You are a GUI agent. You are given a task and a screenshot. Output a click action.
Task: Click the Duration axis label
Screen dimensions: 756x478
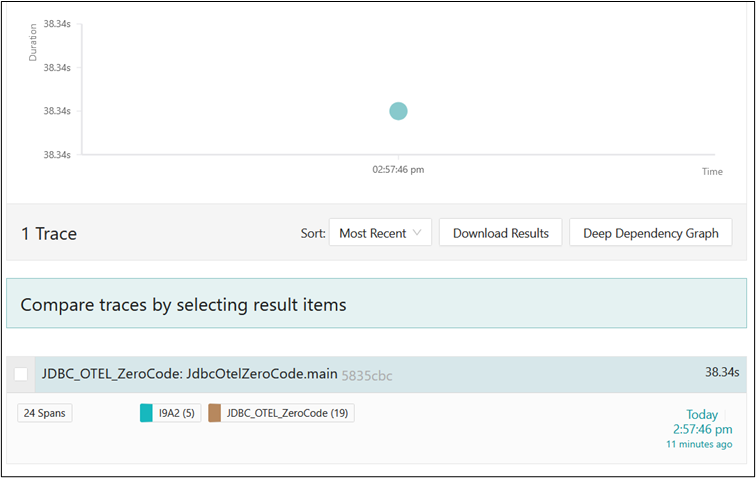tap(31, 44)
